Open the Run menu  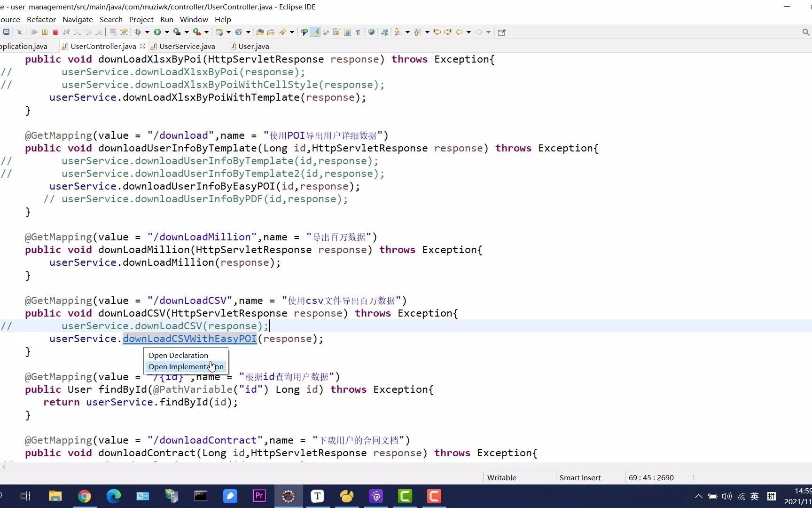pyautogui.click(x=167, y=19)
